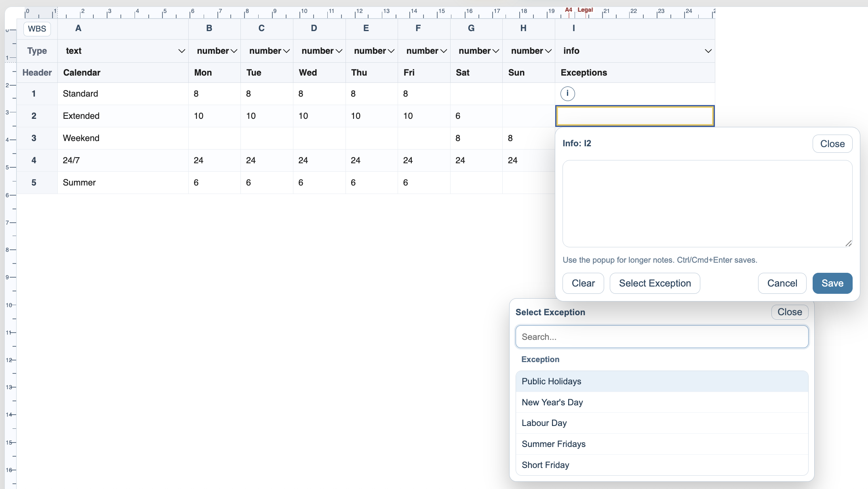The width and height of the screenshot is (868, 489).
Task: Clear the info note
Action: [583, 283]
